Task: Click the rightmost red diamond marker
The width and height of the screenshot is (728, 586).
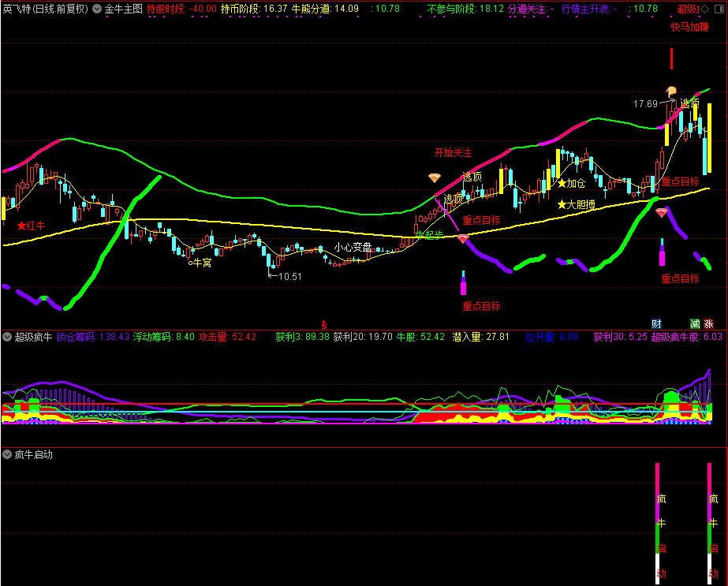Action: (662, 213)
